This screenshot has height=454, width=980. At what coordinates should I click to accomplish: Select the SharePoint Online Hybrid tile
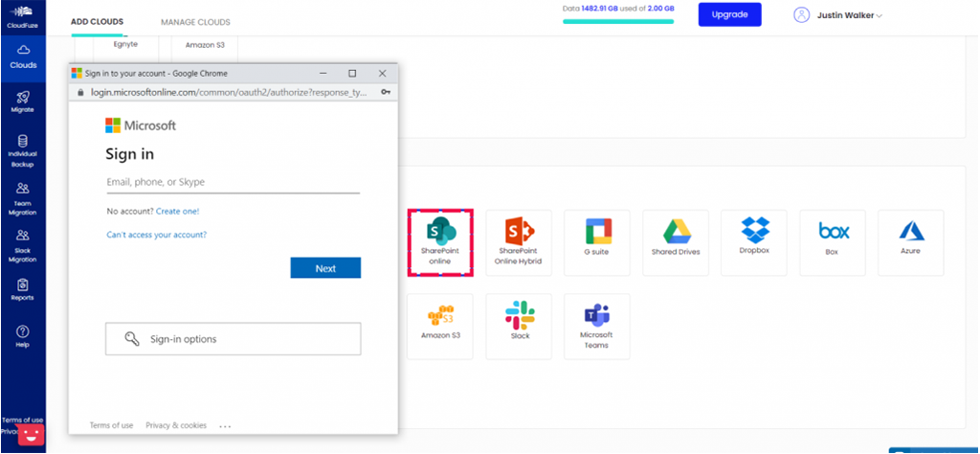(x=519, y=242)
